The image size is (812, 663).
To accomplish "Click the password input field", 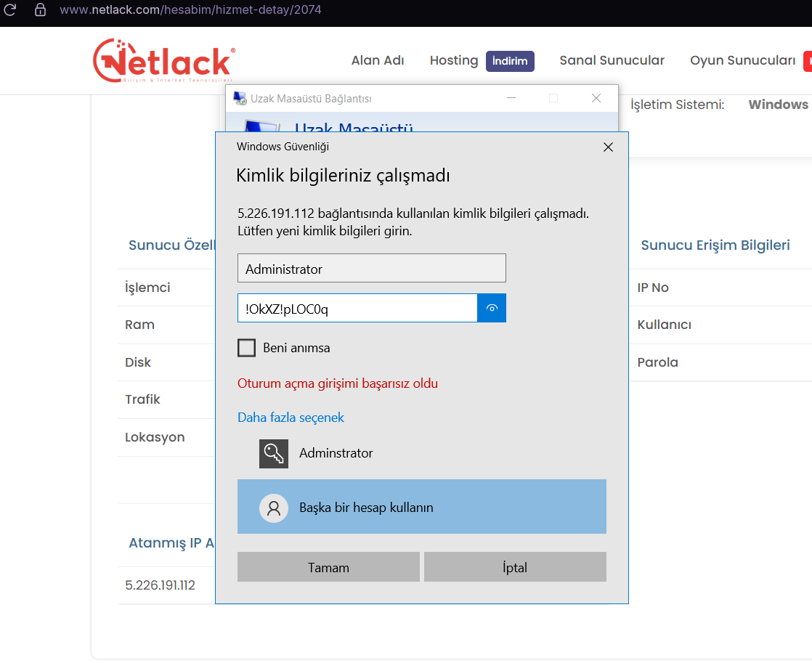I will [x=357, y=308].
